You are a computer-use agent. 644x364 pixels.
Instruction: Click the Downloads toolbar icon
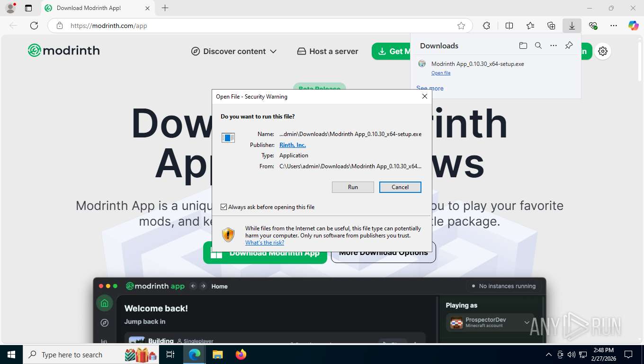click(x=572, y=26)
